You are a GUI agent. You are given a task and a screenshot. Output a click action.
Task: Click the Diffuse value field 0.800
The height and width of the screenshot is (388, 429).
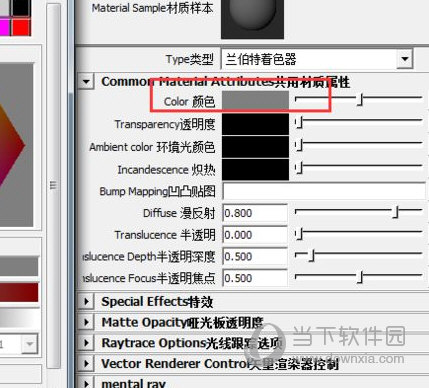click(x=255, y=213)
